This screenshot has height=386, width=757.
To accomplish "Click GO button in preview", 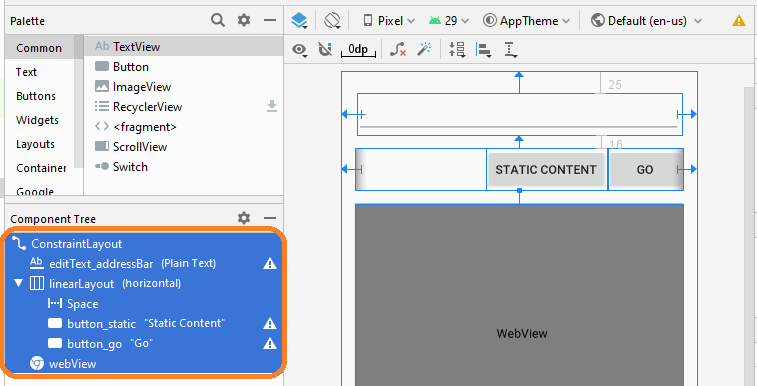I will (645, 169).
